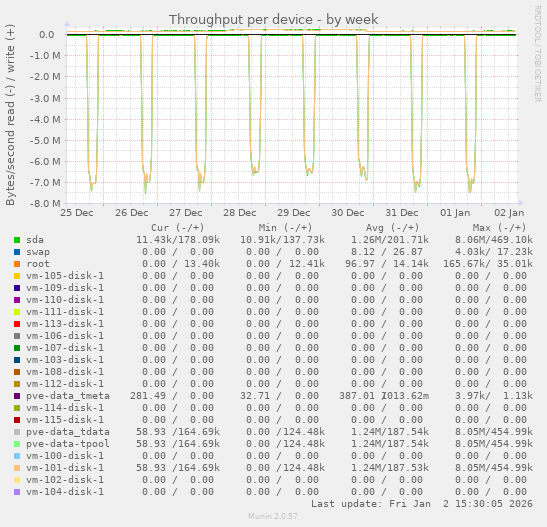Click the vm-104-disk-1 violet swatch
Image resolution: width=547 pixels, height=527 pixels.
[17, 492]
